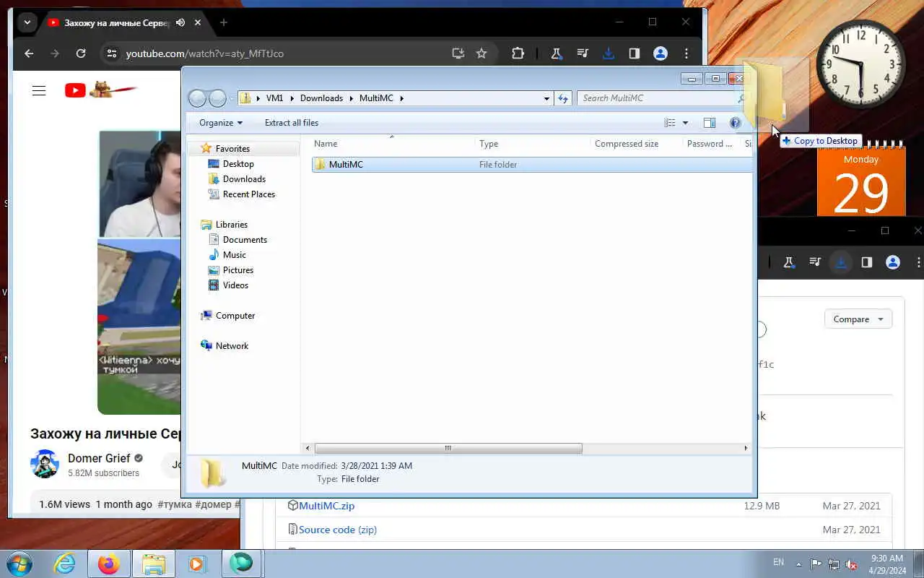924x578 pixels.
Task: Open the view options dropdown arrow
Action: click(x=685, y=123)
